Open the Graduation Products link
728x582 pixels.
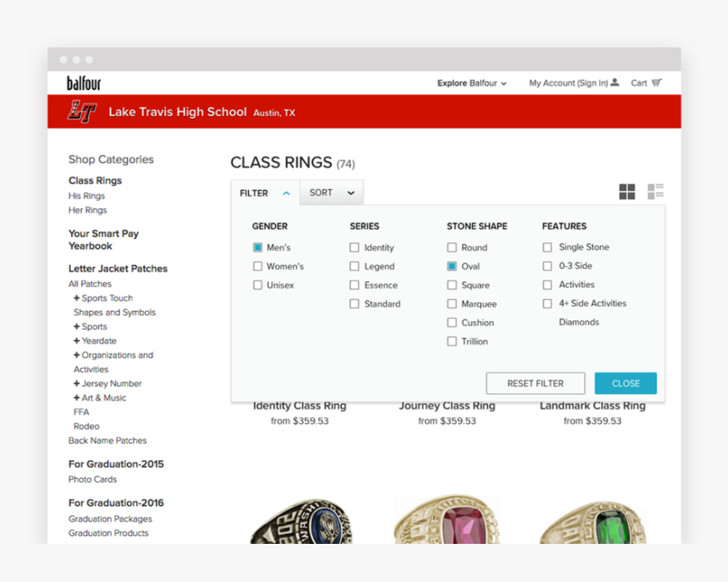(x=108, y=533)
